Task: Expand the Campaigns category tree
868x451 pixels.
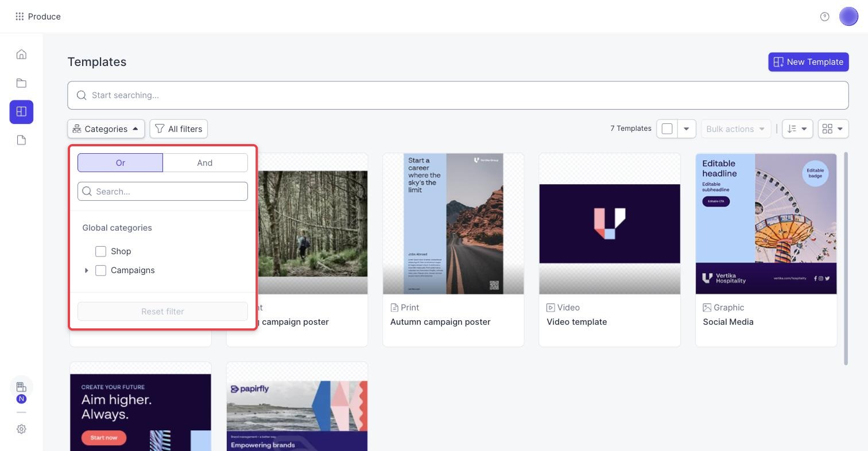Action: [x=87, y=270]
